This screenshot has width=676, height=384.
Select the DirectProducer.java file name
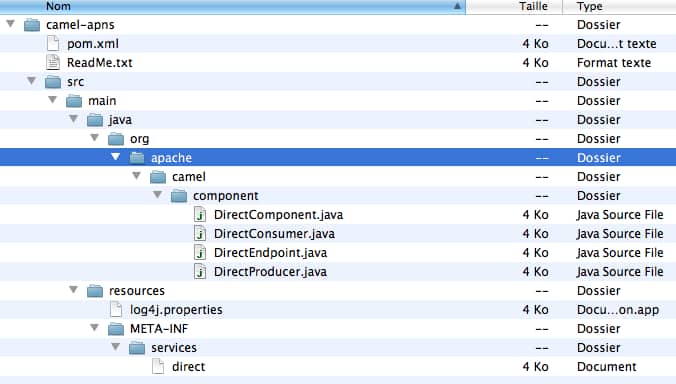tap(270, 272)
